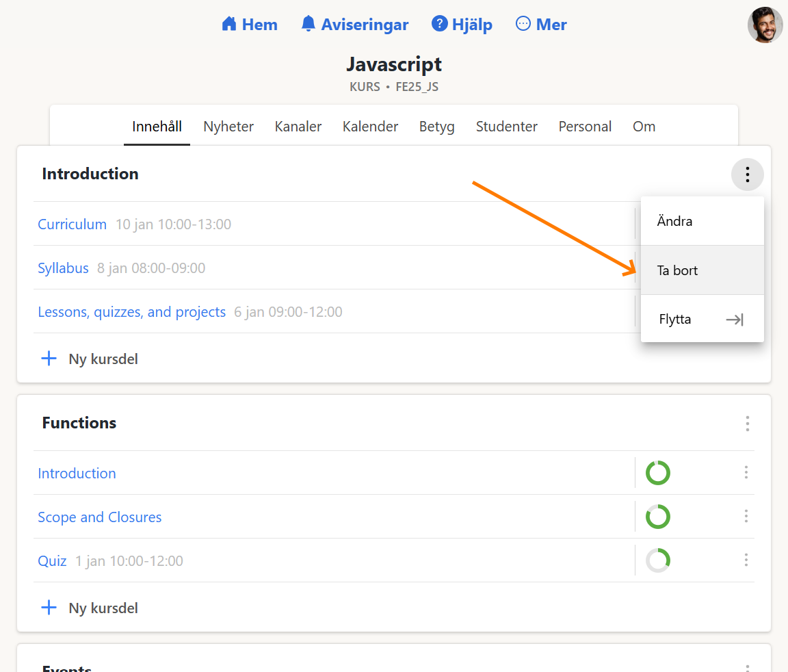Viewport: 788px width, 672px height.
Task: Open options for Scope and Closures row
Action: [x=746, y=517]
